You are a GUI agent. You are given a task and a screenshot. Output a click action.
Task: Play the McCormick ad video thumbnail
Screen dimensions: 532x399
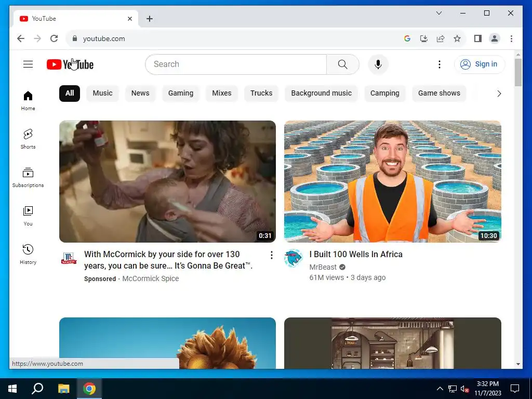pos(167,181)
